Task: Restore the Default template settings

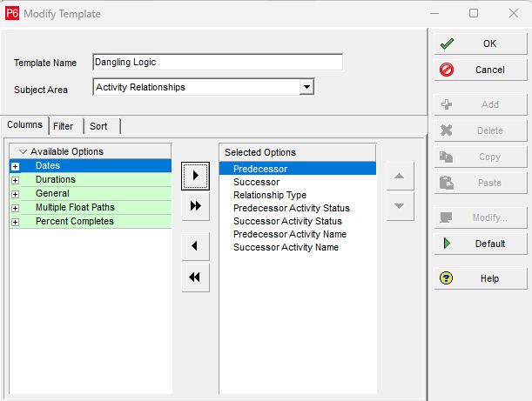Action: pos(481,244)
